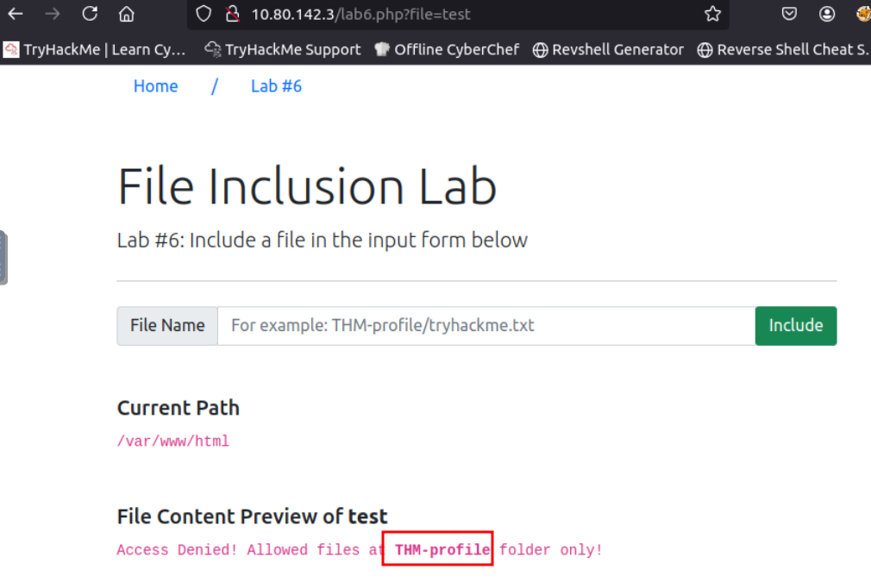Open TryHackMe Learn Cyber bookmark
The width and height of the screenshot is (871, 588).
(95, 49)
